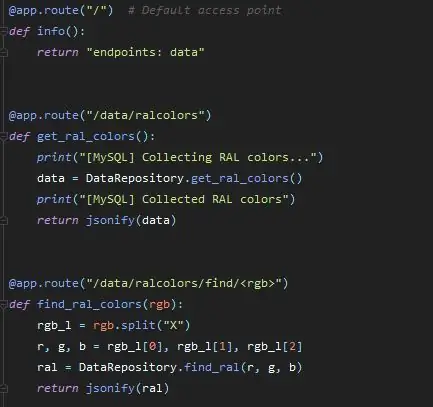
Task: Collapse the find_ral_colors function fold marker
Action: coord(4,304)
